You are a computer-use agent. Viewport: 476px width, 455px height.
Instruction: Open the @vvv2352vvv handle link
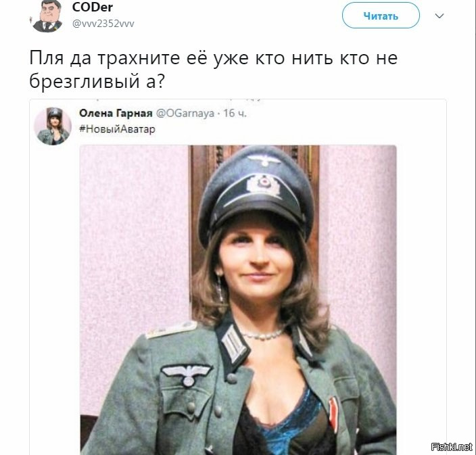pos(103,24)
